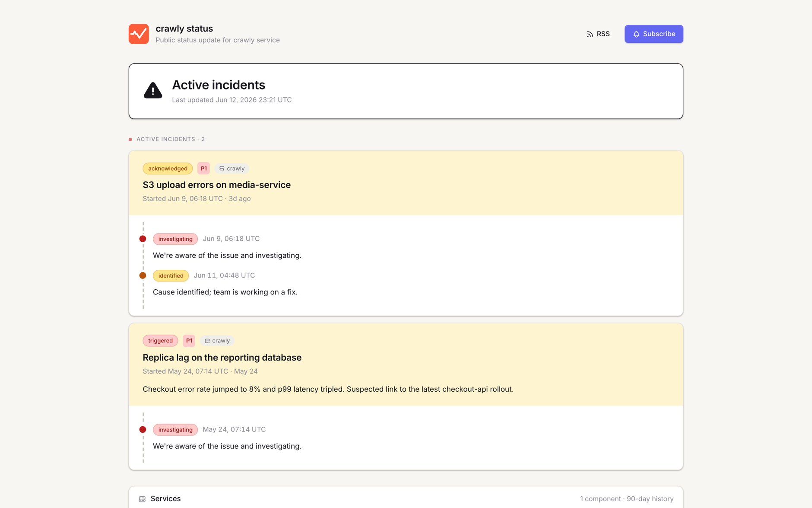Click the P1 badge on S3 upload incident
The width and height of the screenshot is (812, 508).
(203, 168)
